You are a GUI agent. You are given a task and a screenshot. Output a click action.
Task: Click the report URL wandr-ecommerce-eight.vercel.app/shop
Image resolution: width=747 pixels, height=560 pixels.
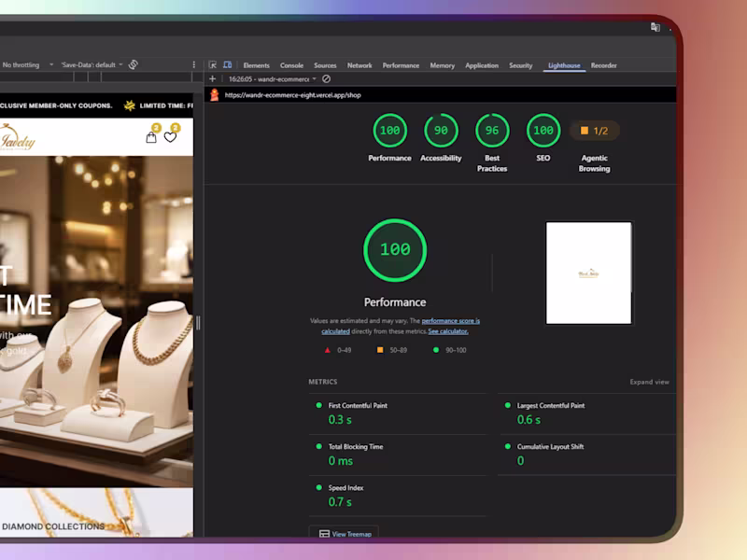(x=292, y=95)
